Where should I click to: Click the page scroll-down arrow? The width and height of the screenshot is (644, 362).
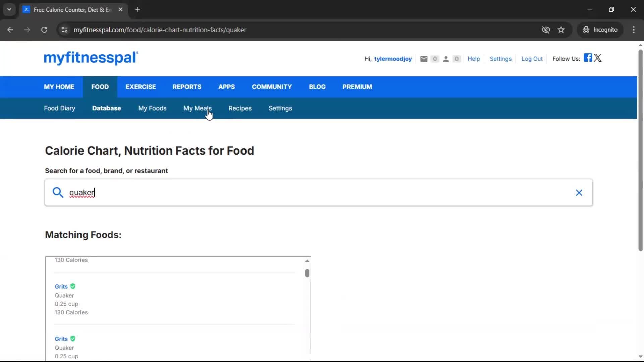click(x=640, y=357)
